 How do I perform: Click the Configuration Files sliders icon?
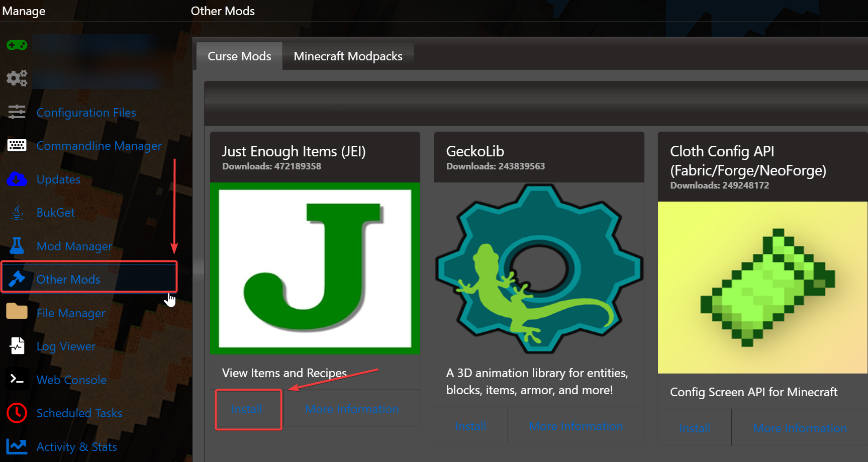pos(17,112)
